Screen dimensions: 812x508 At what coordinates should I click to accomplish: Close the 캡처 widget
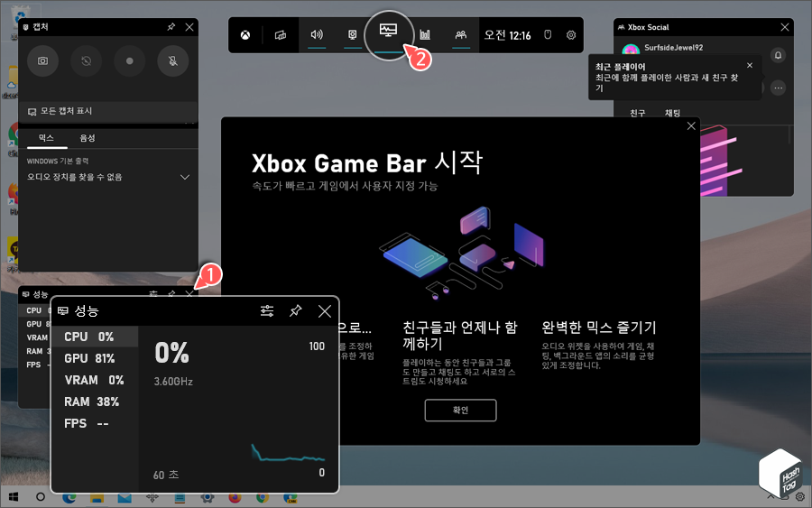click(x=189, y=27)
